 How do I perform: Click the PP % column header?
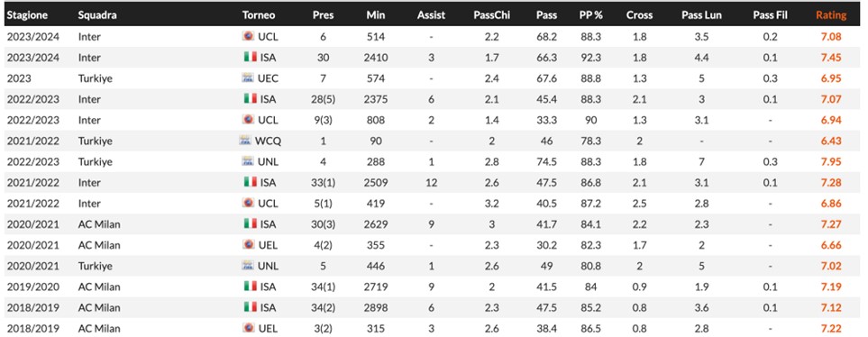pos(591,15)
